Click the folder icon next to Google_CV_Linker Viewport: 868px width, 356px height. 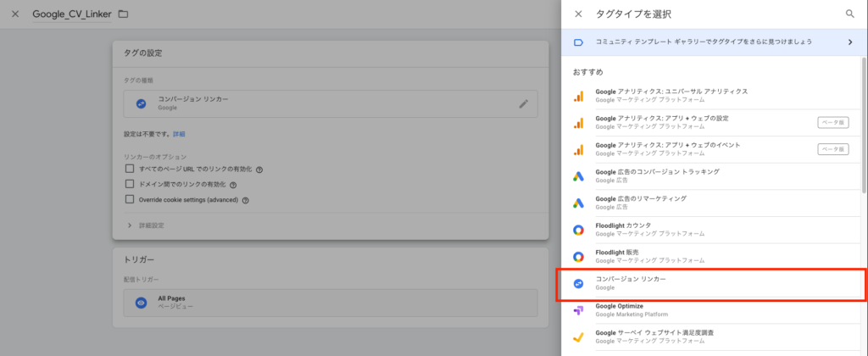tap(123, 14)
